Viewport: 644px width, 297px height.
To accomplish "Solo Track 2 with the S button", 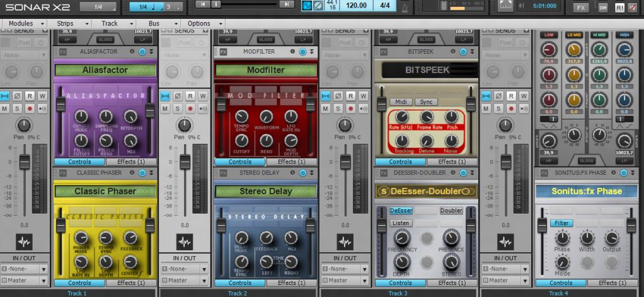I will pos(178,108).
